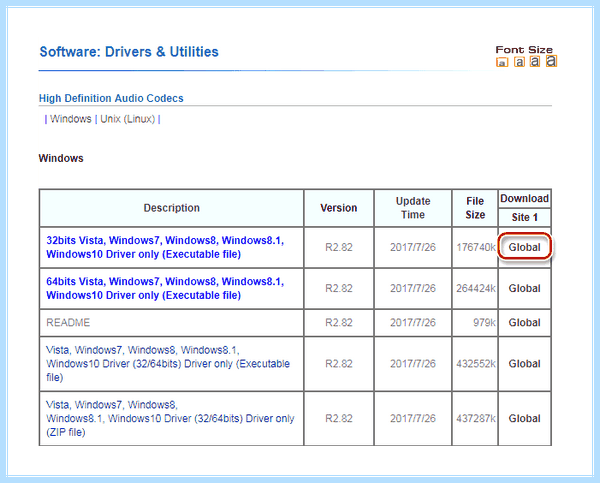The image size is (600, 483).
Task: Click the README description
Action: [68, 323]
